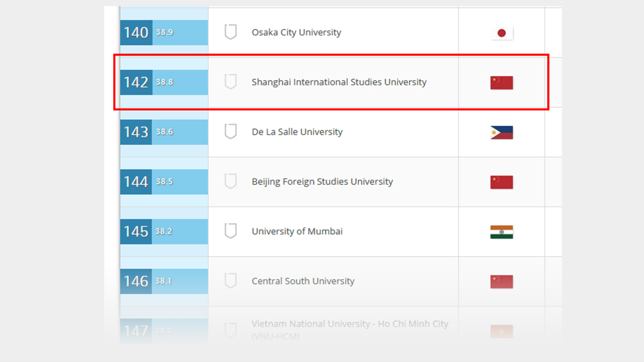Select the rank 142 score cell
This screenshot has width=644, height=362.
pos(180,82)
